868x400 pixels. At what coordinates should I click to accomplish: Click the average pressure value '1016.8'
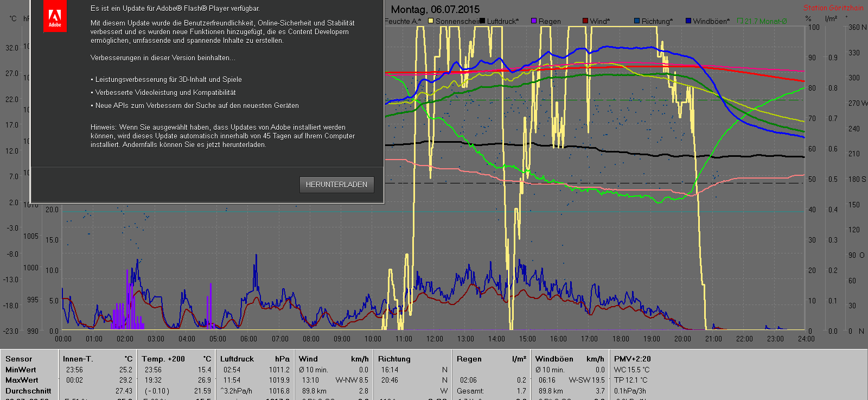279,391
